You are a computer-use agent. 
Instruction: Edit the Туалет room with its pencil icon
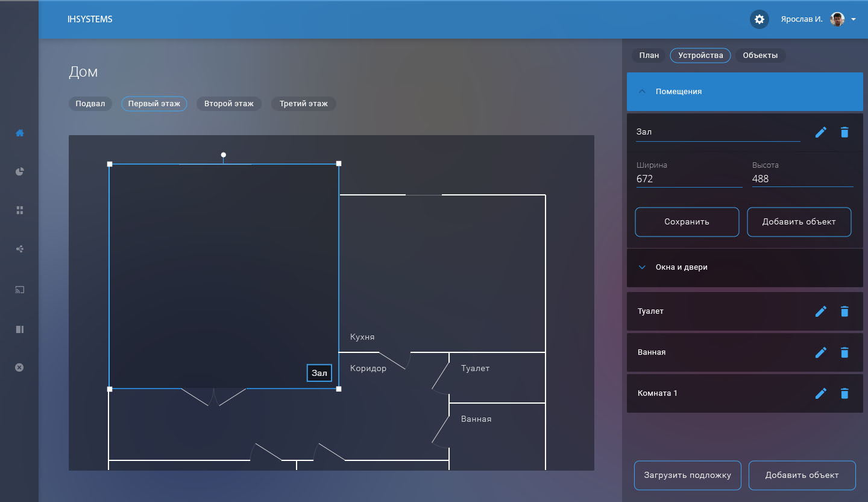[820, 311]
